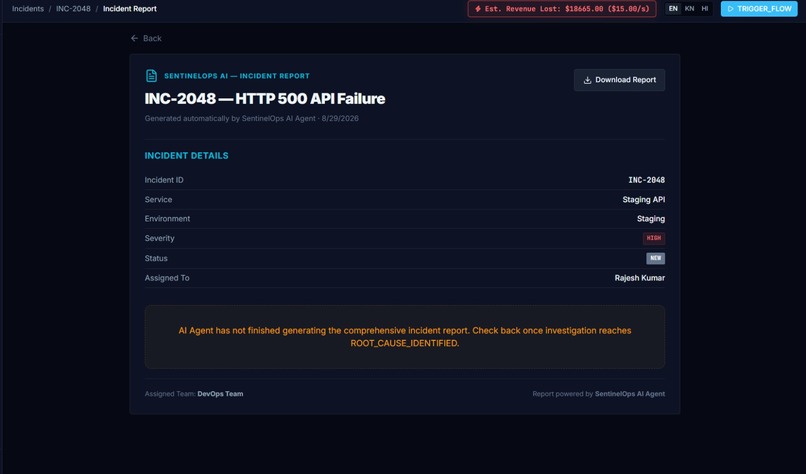Click the INC-2048 — HTTP 500 API Failure title
Viewport: 806px width, 474px height.
tap(265, 99)
